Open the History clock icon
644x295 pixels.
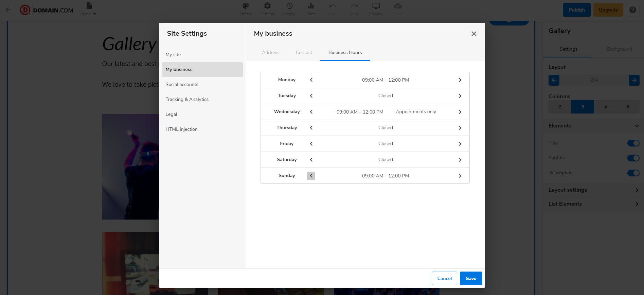[x=289, y=6]
